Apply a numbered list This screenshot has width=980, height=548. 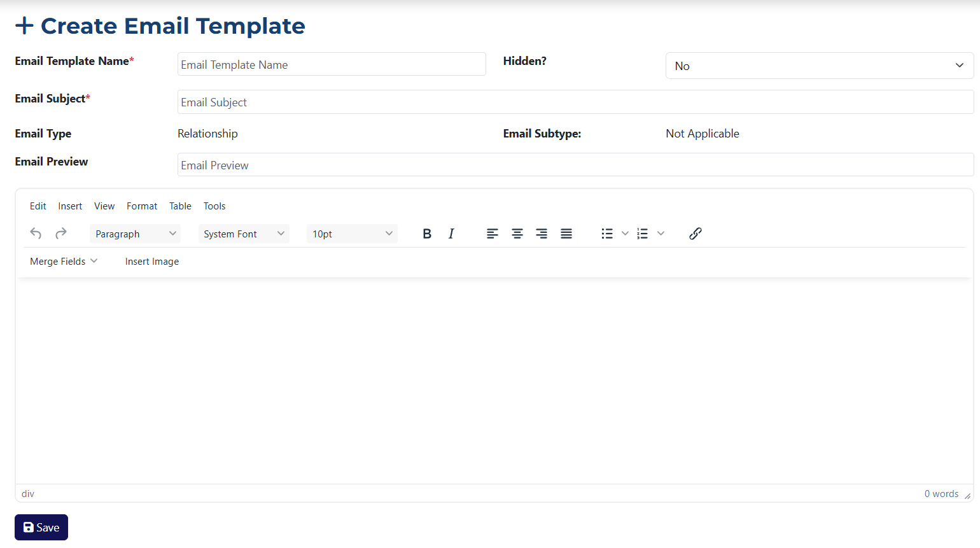642,234
